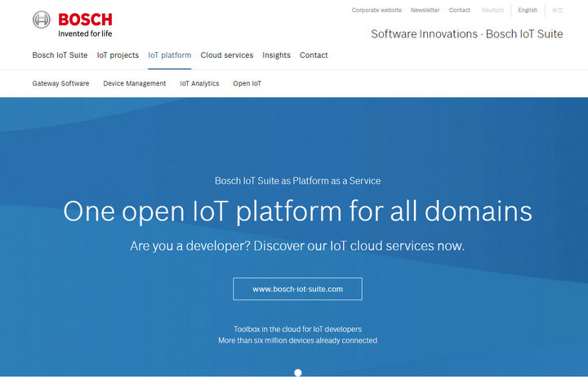Click the Software Innovations · Bosch IoT Suite title
The height and width of the screenshot is (377, 588).
coord(467,33)
